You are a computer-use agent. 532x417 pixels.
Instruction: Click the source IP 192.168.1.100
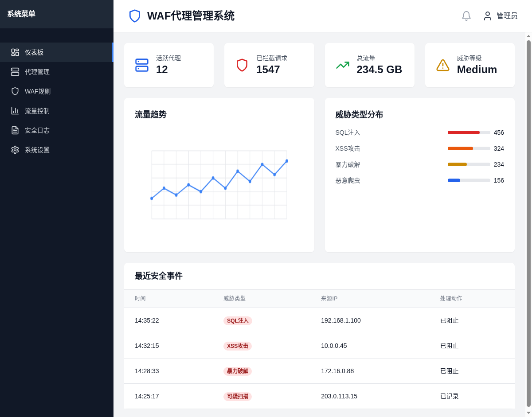(x=340, y=320)
